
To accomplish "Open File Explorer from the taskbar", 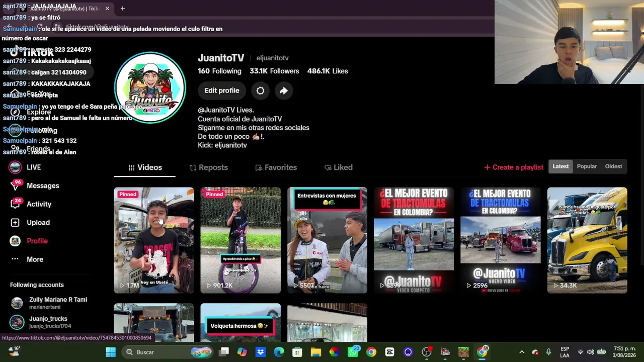I will pyautogui.click(x=315, y=352).
